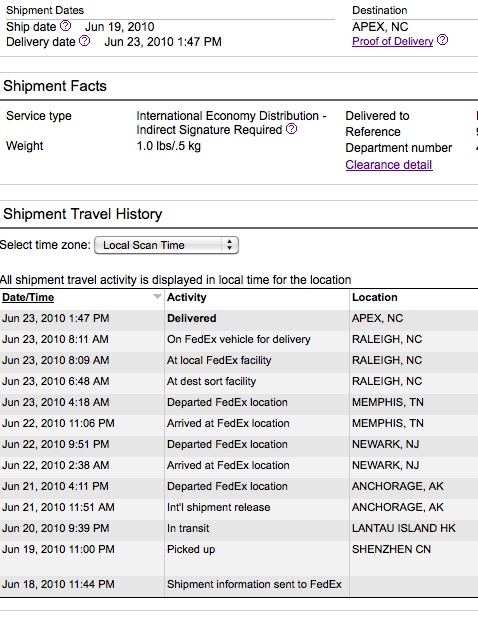Click help icon beside Delivery date
The width and height of the screenshot is (478, 619).
click(84, 41)
